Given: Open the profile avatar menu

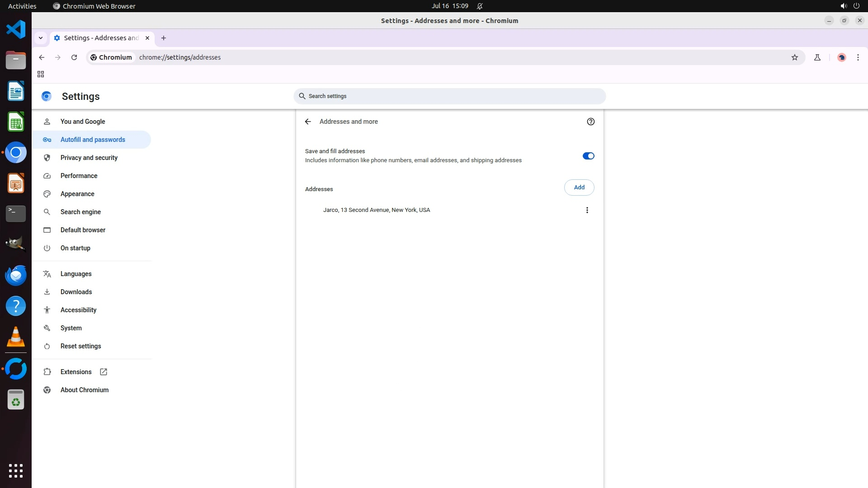Looking at the screenshot, I should click(x=841, y=57).
